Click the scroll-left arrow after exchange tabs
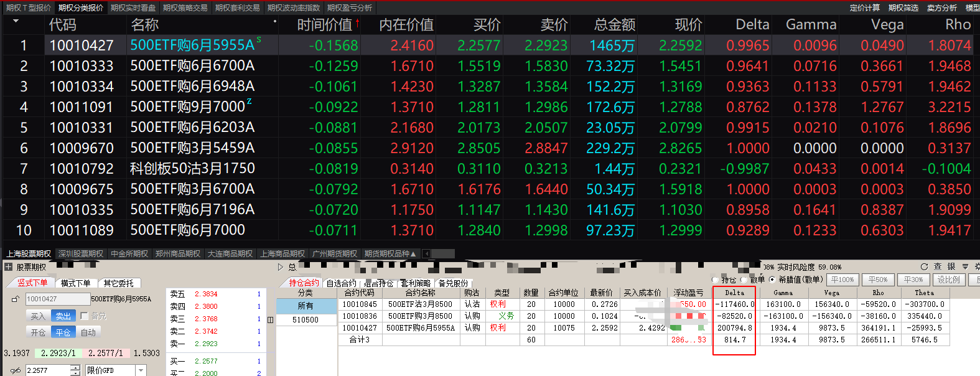 426,254
